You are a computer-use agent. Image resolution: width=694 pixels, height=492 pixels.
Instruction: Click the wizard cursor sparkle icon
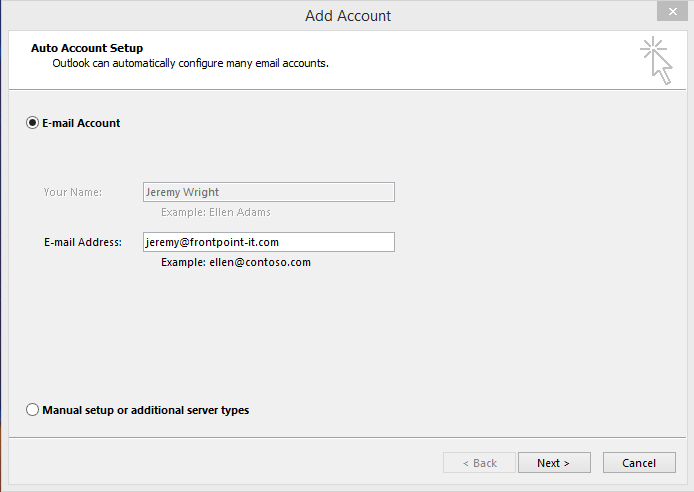click(x=656, y=61)
